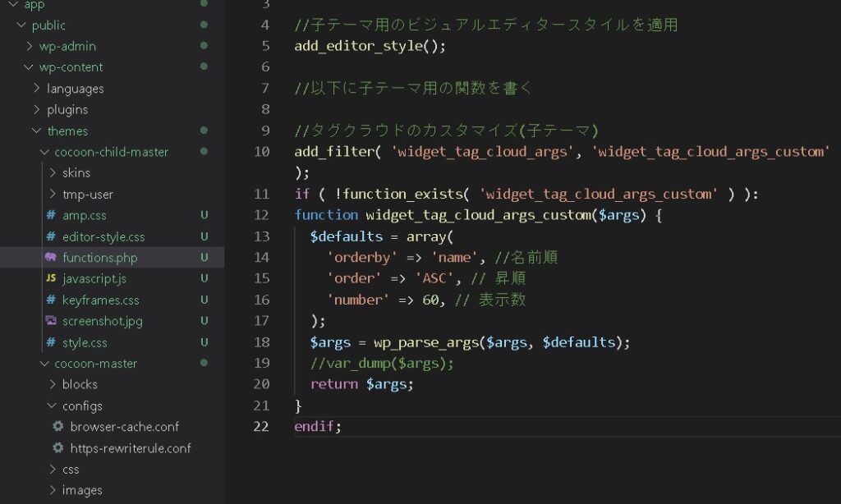This screenshot has width=841, height=504.
Task: Expand the wp-admin folder
Action: 30,46
